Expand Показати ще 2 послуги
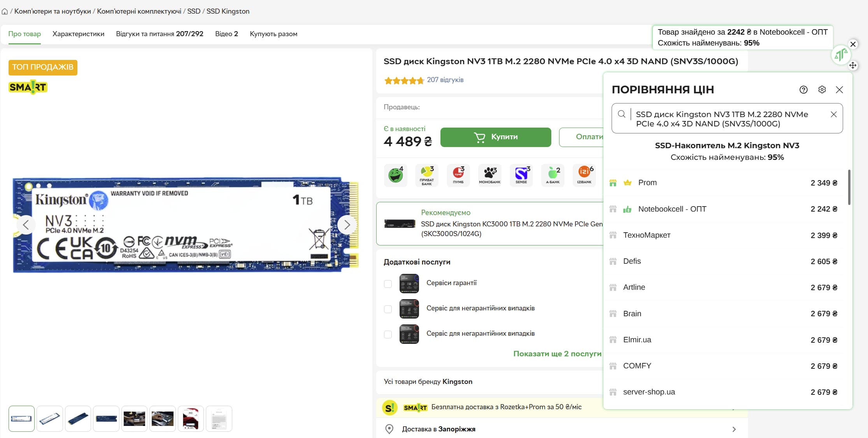Image resolution: width=868 pixels, height=438 pixels. [x=557, y=354]
